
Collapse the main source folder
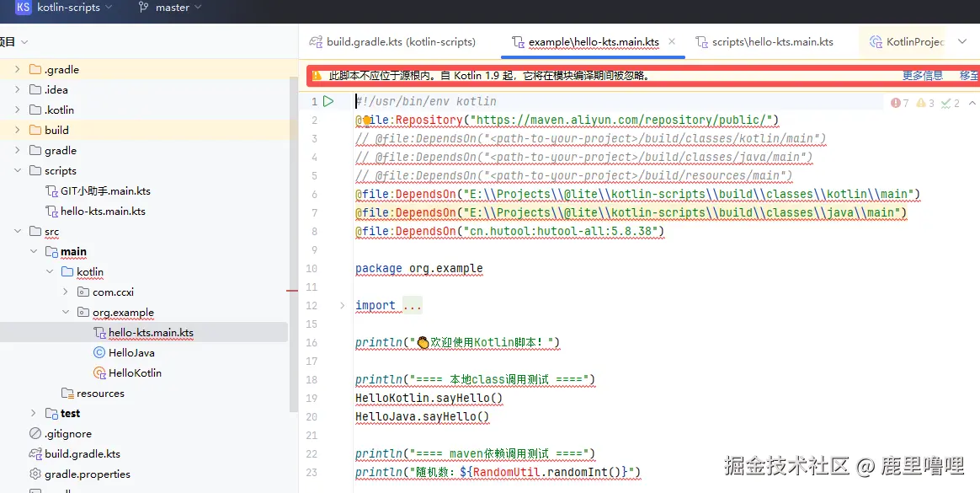[34, 251]
